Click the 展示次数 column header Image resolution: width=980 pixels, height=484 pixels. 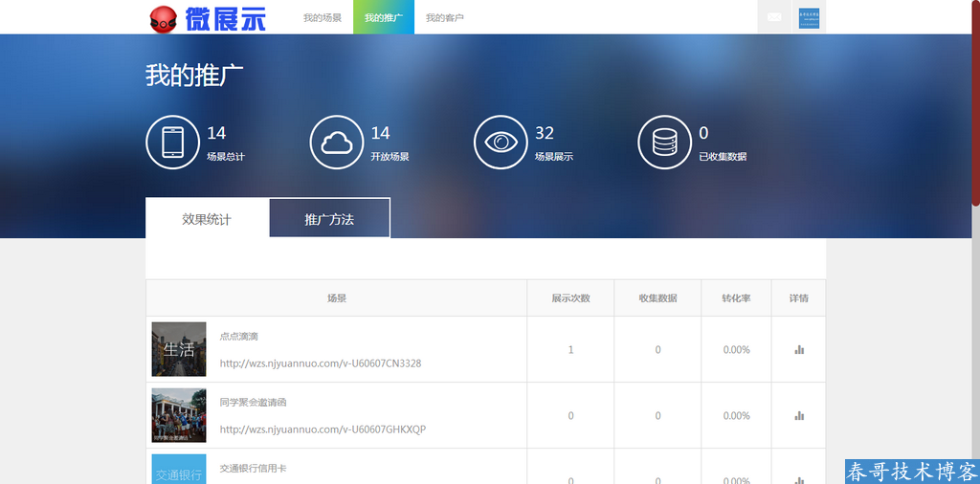tap(570, 297)
